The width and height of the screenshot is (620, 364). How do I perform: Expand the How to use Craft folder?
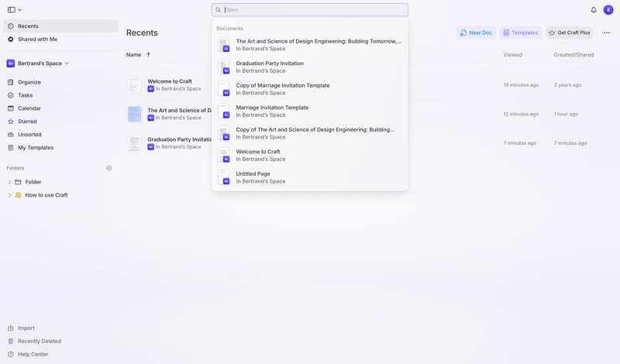tap(9, 195)
